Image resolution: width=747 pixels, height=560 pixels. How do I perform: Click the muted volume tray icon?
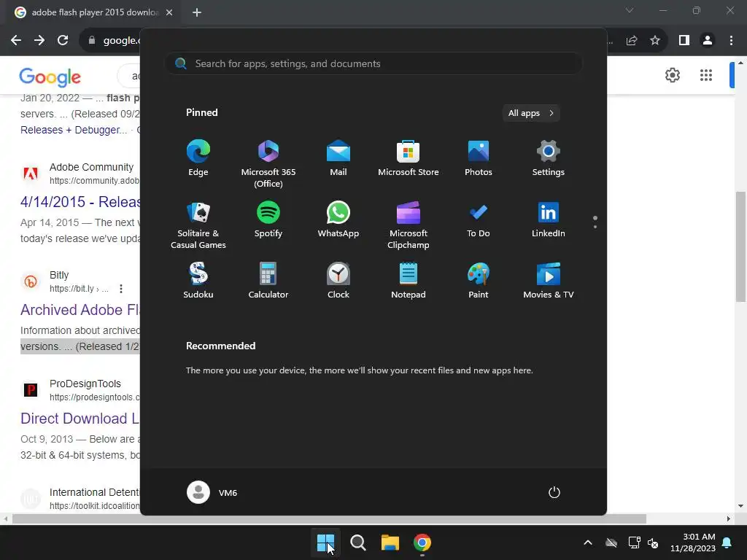(x=653, y=542)
